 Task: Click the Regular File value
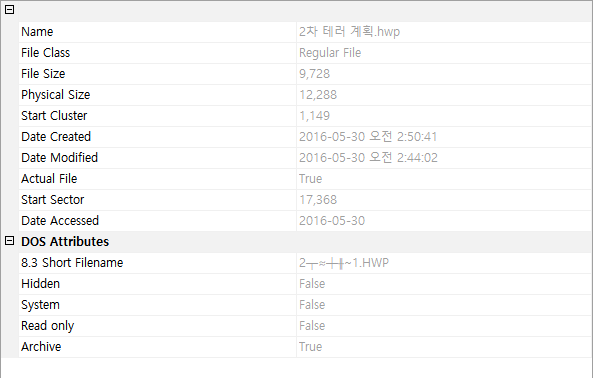point(330,53)
